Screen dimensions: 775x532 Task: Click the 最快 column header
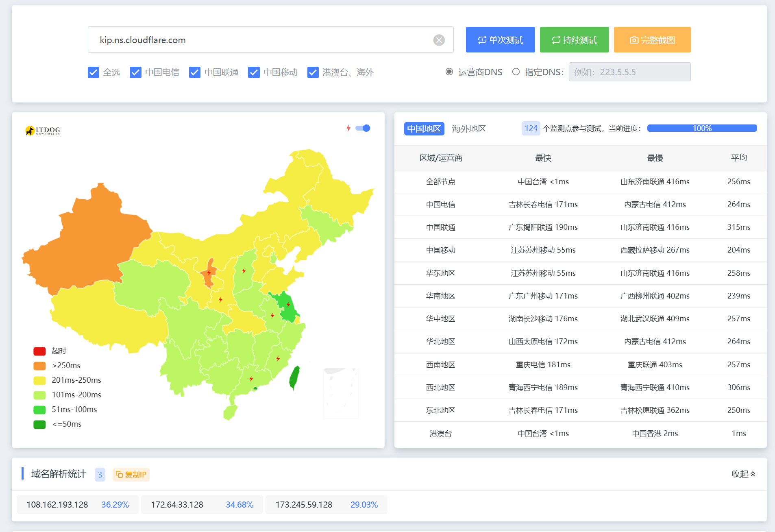tap(543, 158)
